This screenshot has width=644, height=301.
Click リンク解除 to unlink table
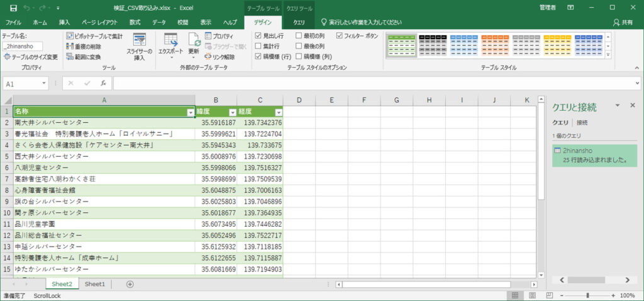pos(219,57)
